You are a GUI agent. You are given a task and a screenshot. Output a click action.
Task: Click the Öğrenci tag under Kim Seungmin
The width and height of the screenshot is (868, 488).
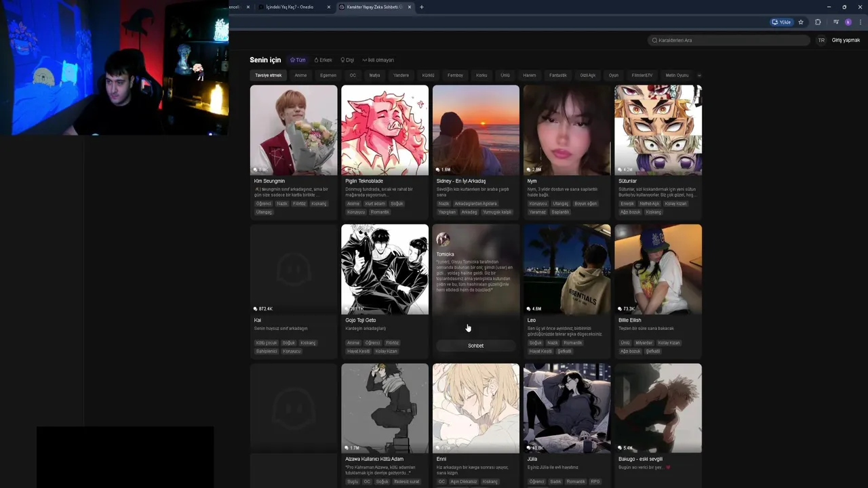(263, 203)
